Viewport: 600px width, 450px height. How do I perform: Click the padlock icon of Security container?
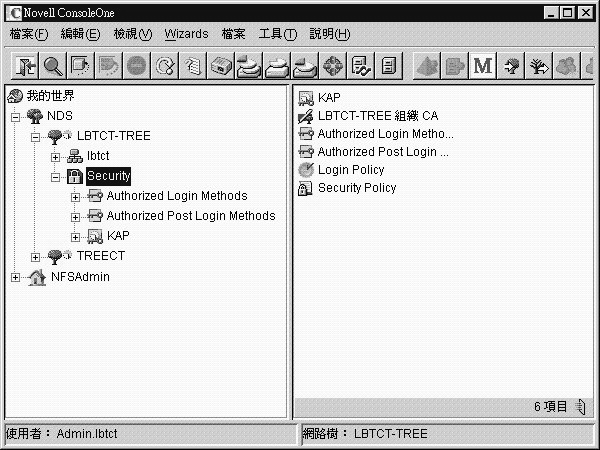(x=75, y=176)
